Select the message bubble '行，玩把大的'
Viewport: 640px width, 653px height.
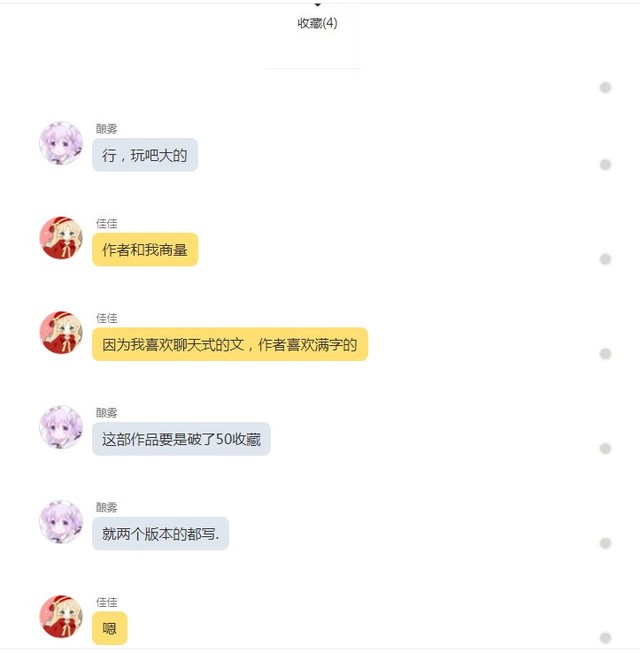coord(145,155)
